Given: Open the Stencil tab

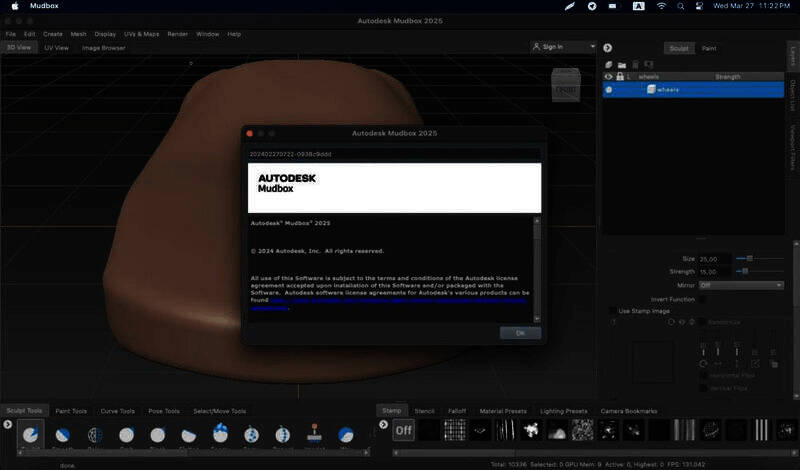Looking at the screenshot, I should point(424,411).
